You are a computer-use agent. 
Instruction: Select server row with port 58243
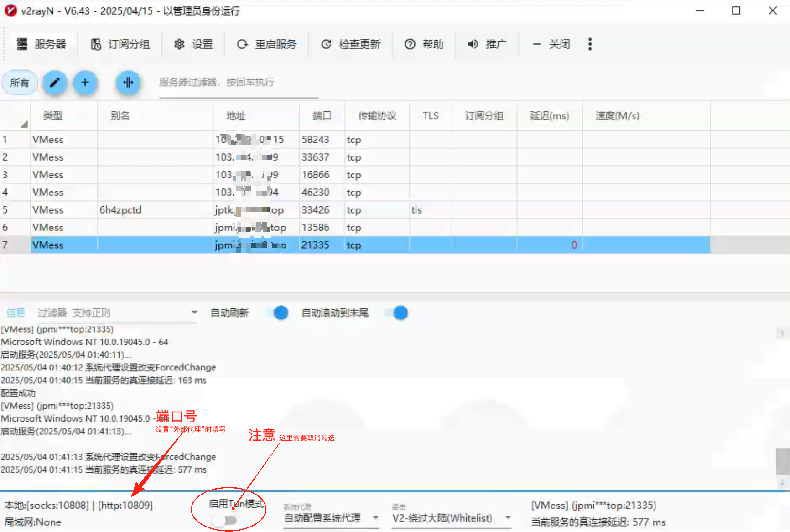point(355,140)
